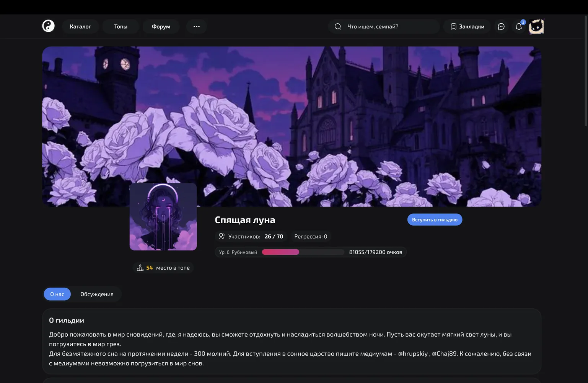Go to the Форум page
The image size is (588, 383).
click(x=161, y=26)
